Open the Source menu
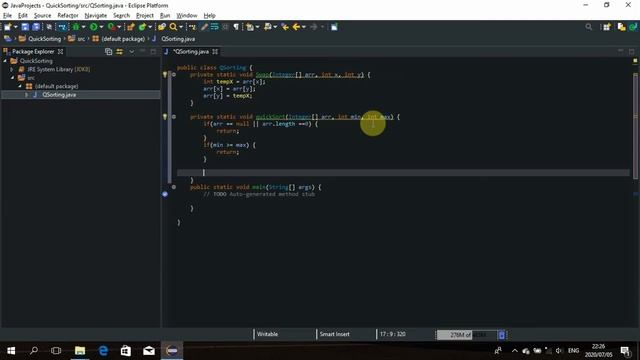The width and height of the screenshot is (640, 360). [42, 16]
